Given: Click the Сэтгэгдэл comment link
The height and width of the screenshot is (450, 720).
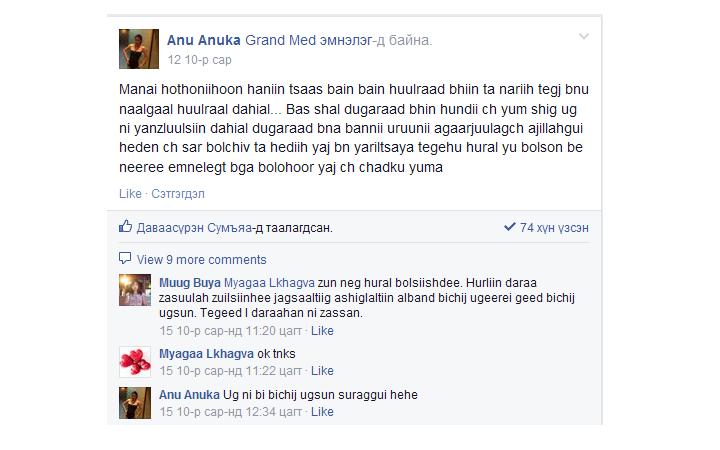Looking at the screenshot, I should pyautogui.click(x=178, y=194).
